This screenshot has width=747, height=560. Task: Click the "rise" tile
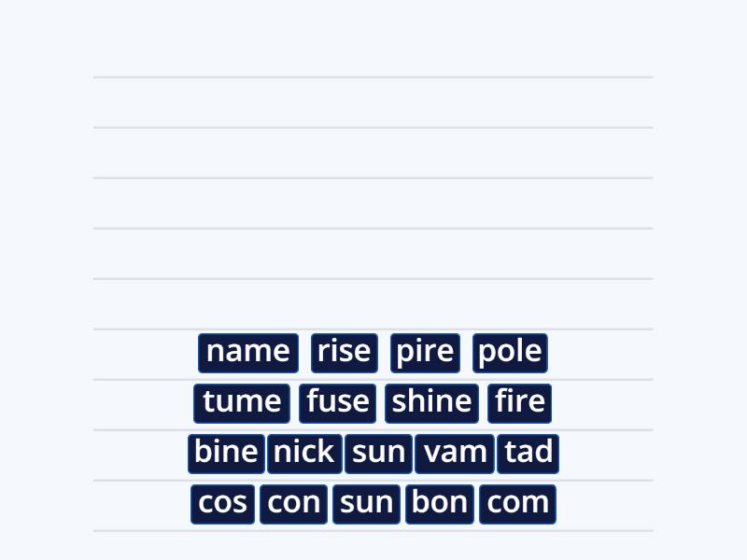(344, 352)
